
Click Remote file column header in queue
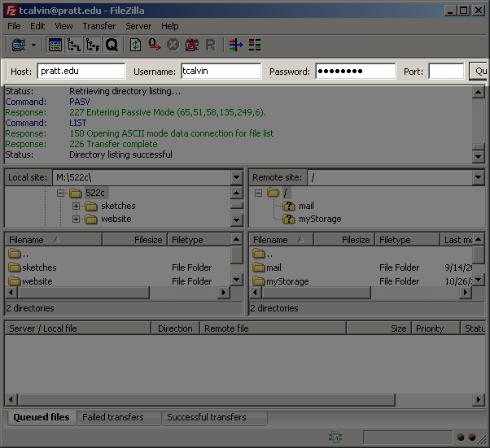(x=273, y=328)
